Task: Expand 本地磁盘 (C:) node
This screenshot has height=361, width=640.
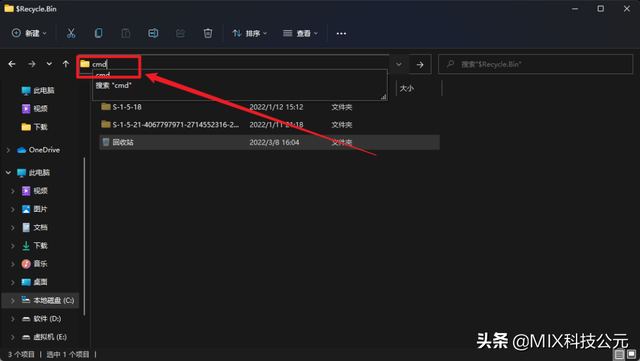Action: coord(13,301)
